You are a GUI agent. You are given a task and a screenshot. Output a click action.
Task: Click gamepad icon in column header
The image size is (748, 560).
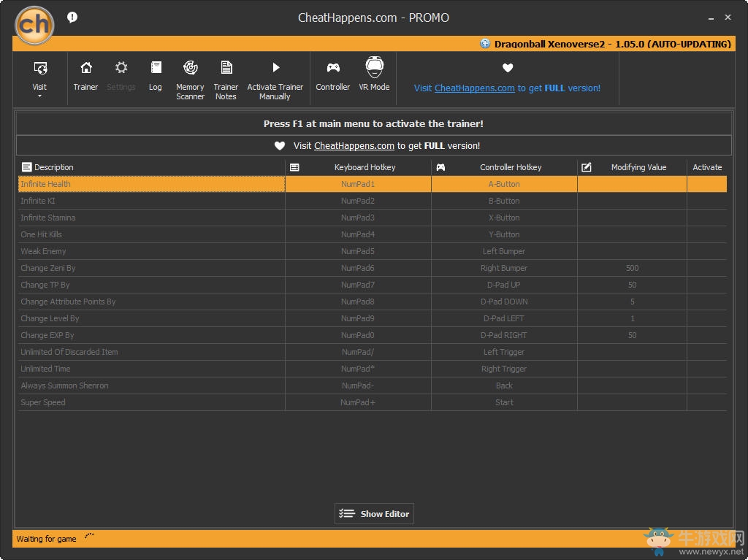pos(440,167)
